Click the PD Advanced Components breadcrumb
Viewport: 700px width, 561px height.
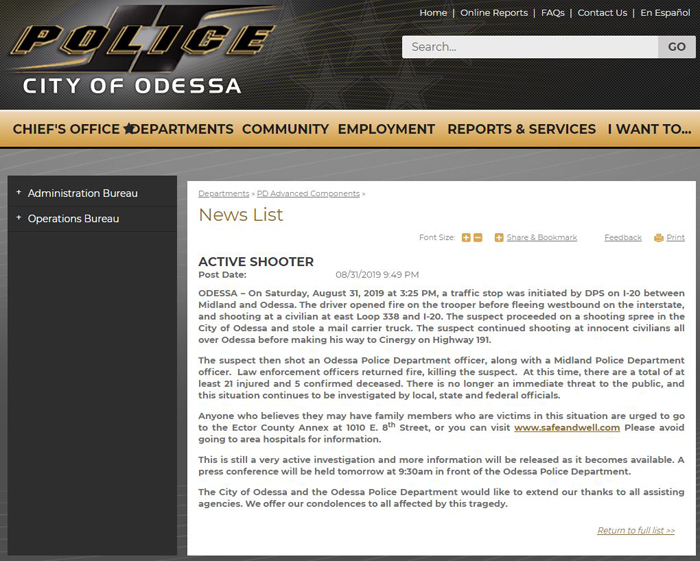[308, 194]
